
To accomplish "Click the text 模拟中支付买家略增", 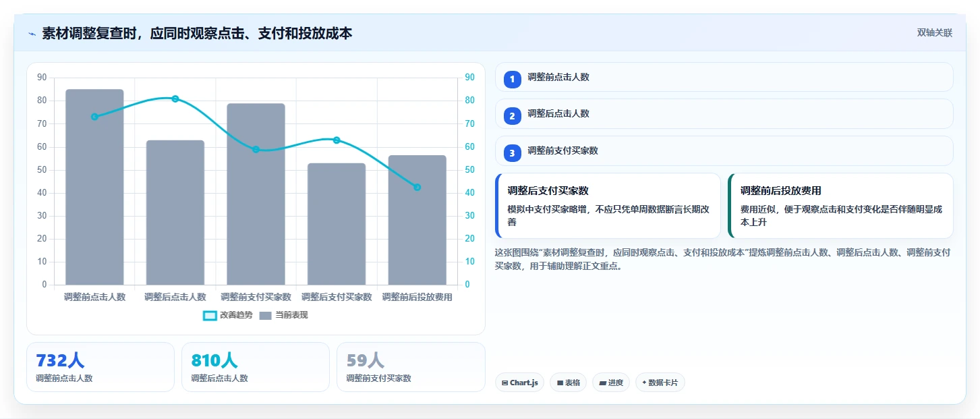I will click(550, 209).
